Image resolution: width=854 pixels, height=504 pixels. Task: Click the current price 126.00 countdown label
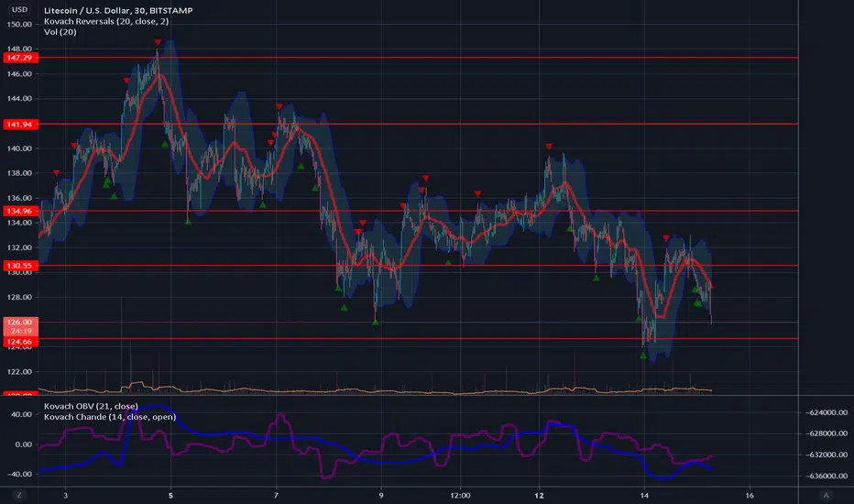click(20, 326)
